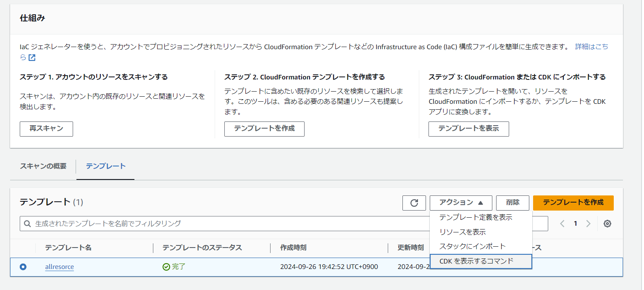Click the next page chevron
The width and height of the screenshot is (644, 290).
588,223
